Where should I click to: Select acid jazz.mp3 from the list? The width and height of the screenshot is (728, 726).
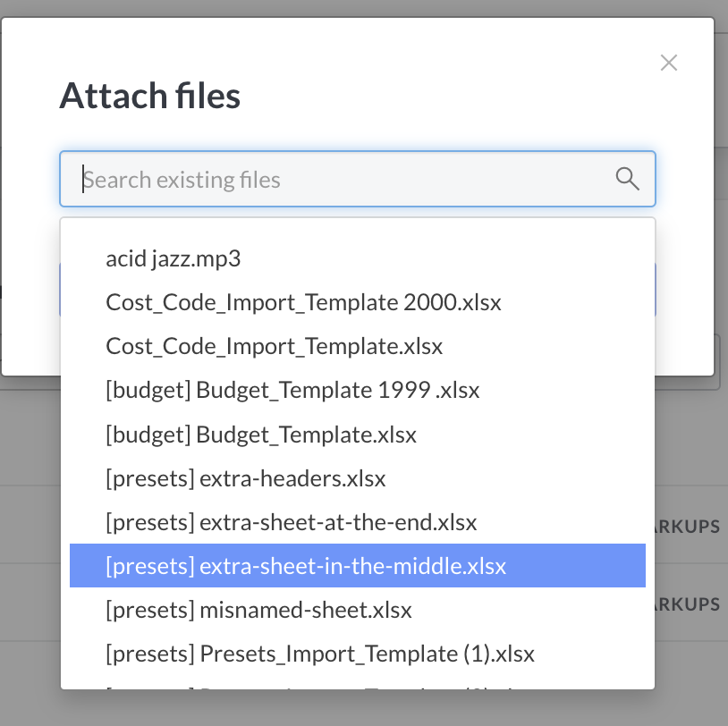[174, 259]
